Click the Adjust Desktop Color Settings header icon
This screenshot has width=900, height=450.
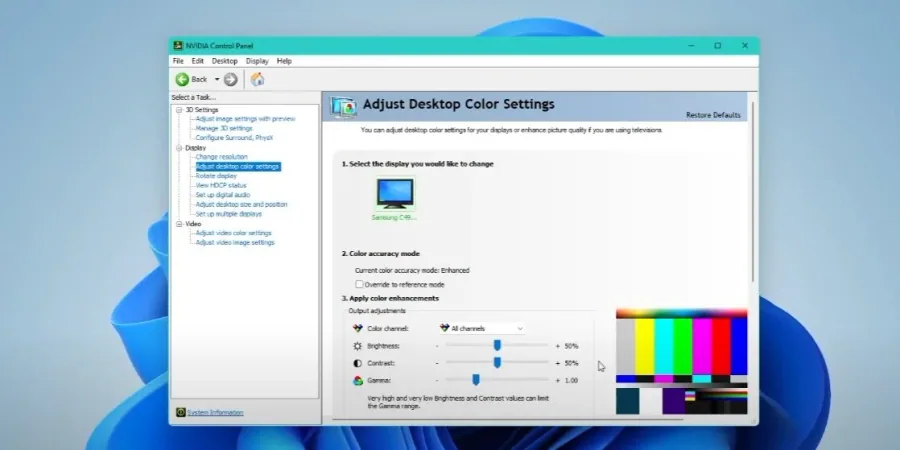pos(344,107)
